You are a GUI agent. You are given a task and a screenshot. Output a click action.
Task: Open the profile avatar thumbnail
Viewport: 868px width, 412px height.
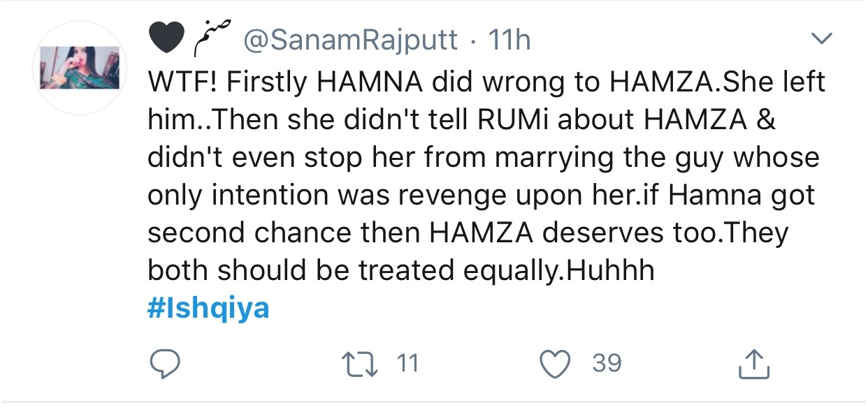click(x=79, y=68)
